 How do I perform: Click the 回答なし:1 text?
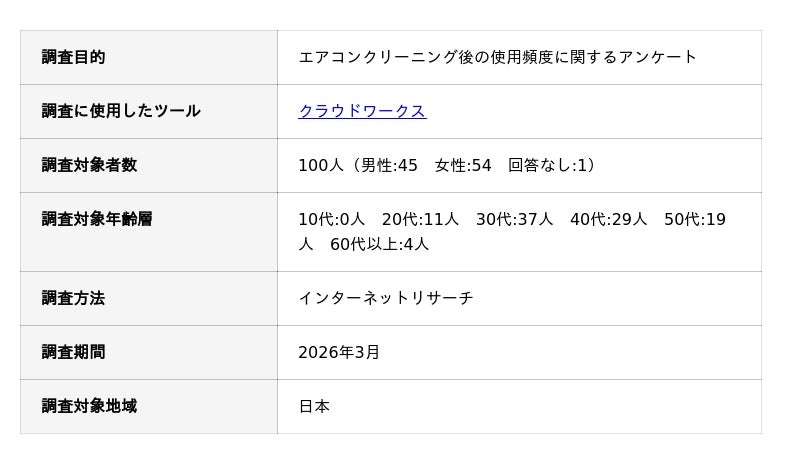click(x=551, y=165)
